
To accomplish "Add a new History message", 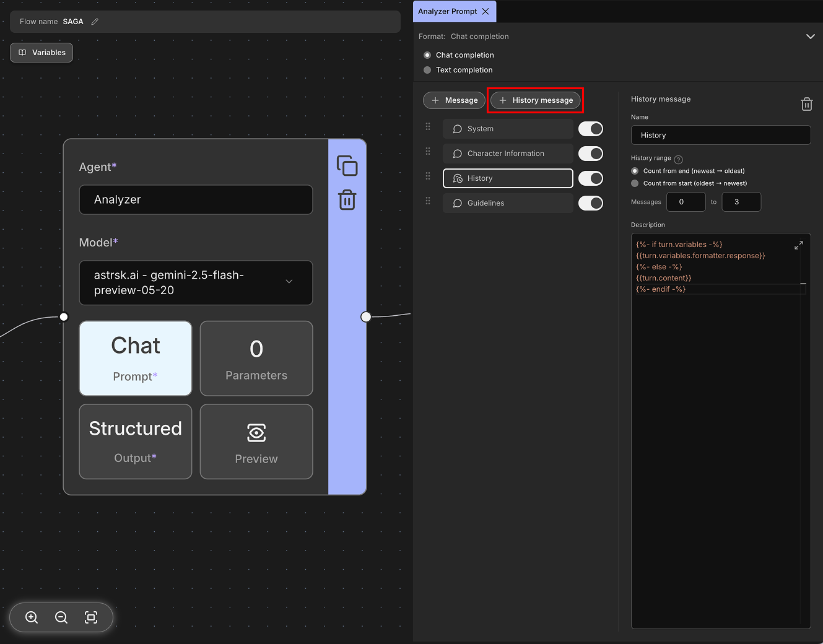I will (x=536, y=100).
